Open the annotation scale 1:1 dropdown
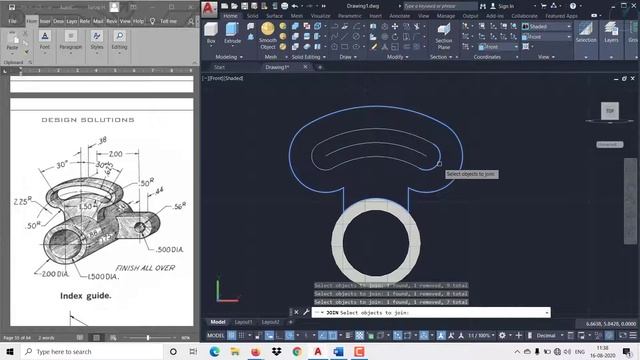640x360 pixels. 481,336
